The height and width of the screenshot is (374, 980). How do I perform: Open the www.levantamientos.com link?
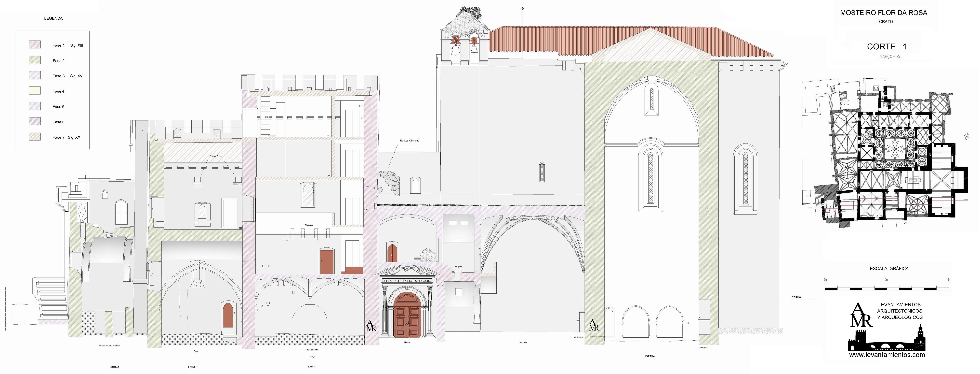click(x=887, y=355)
